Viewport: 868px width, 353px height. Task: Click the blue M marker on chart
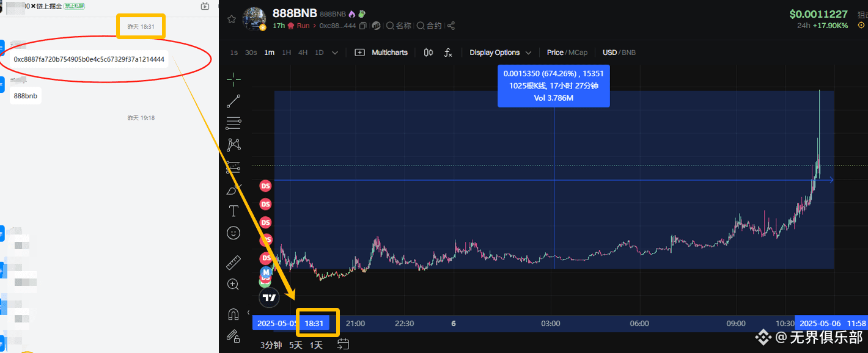pyautogui.click(x=266, y=272)
